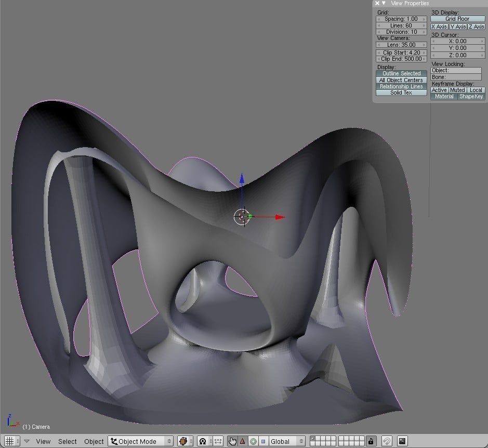
Task: Click the ShapeKey keyframe display button
Action: [471, 96]
